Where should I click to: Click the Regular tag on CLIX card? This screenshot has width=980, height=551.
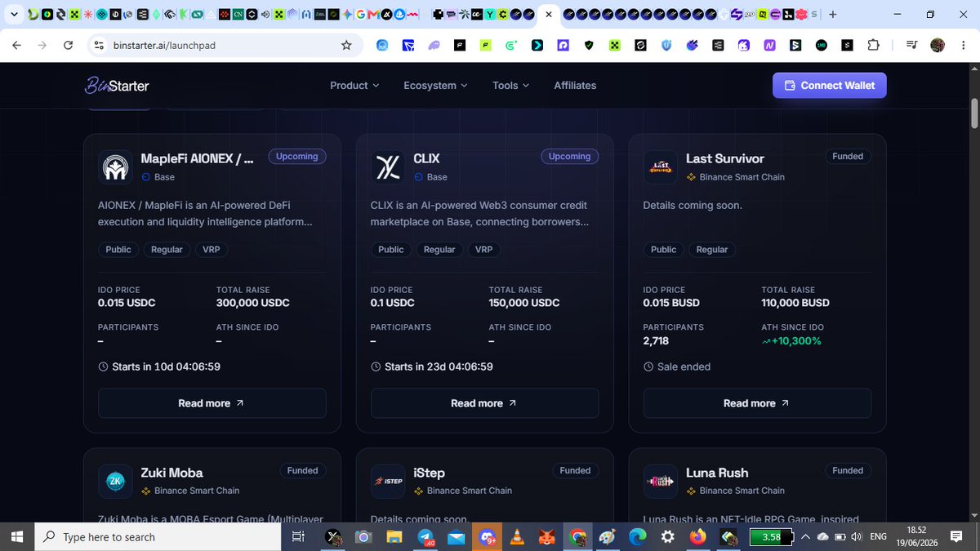pos(439,250)
